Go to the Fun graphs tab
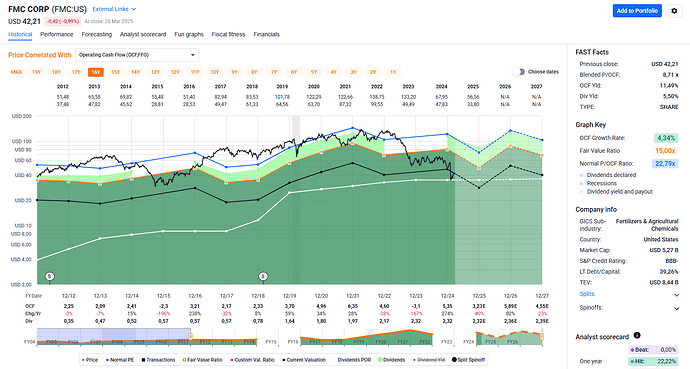Image resolution: width=690 pixels, height=369 pixels. 189,34
